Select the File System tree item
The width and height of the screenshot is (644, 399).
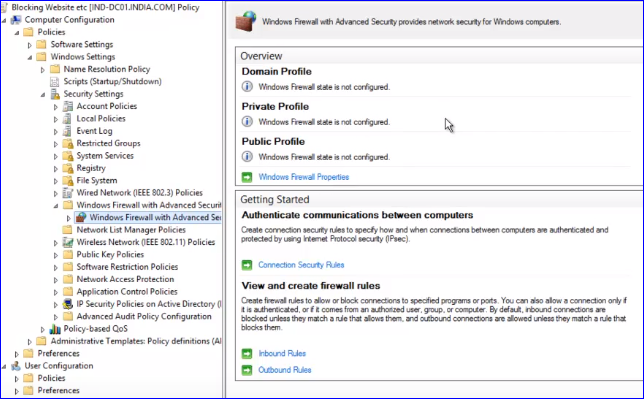point(97,180)
